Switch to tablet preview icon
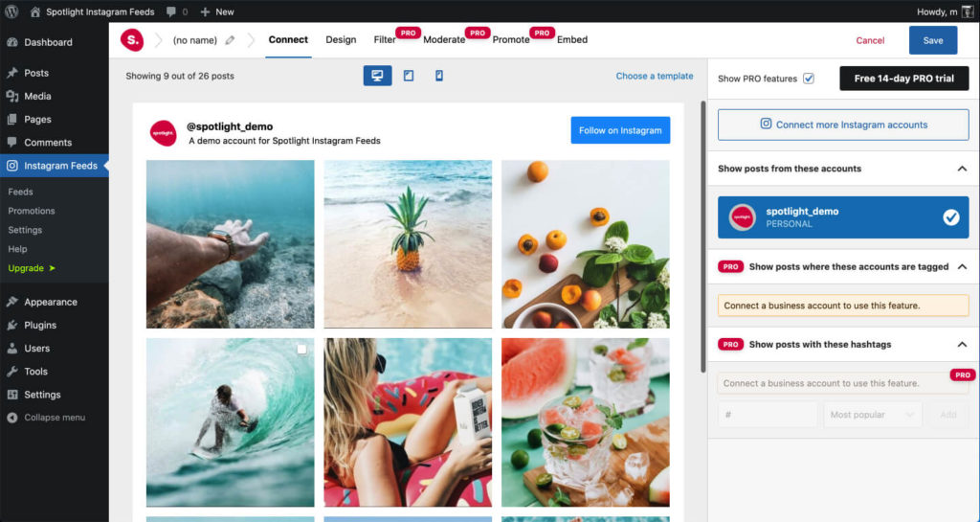The height and width of the screenshot is (522, 980). (409, 76)
